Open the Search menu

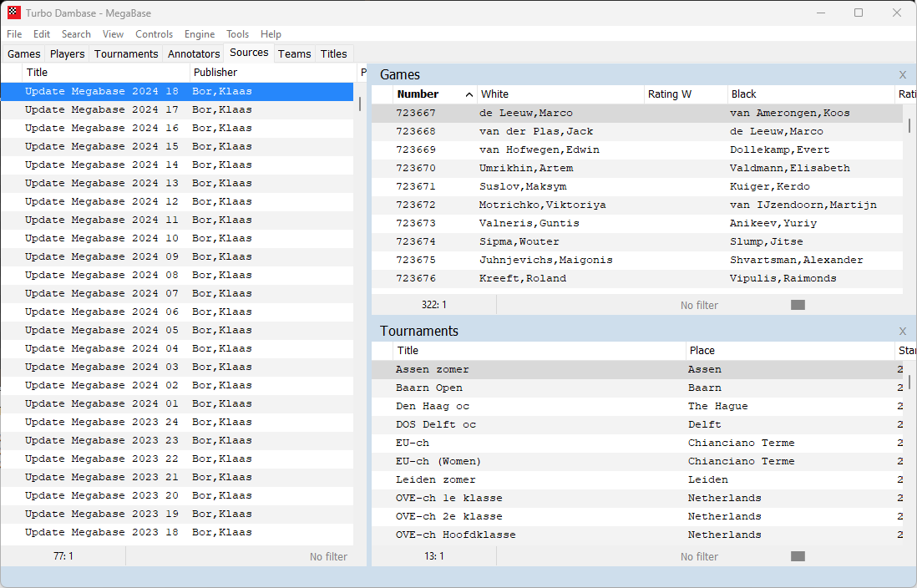tap(76, 34)
